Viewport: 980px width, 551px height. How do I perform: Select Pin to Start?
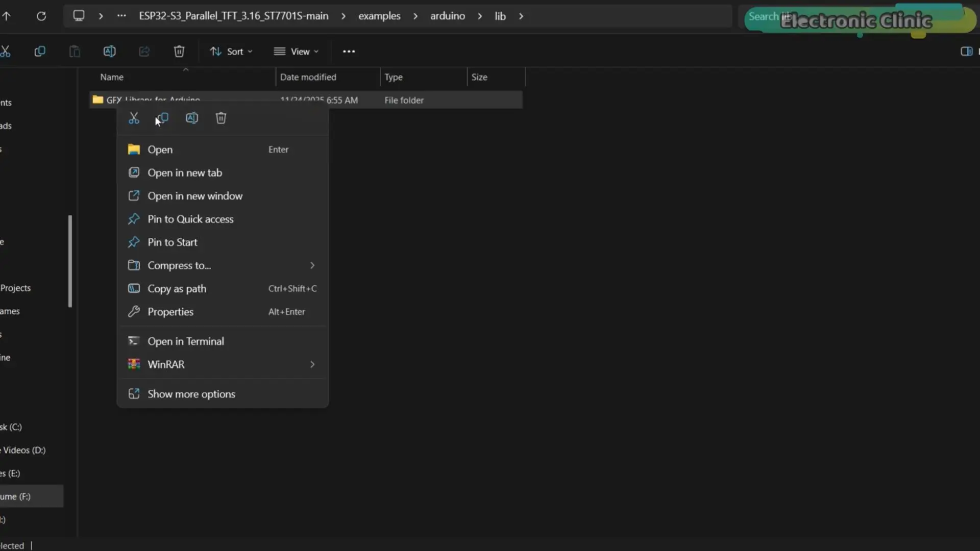(223, 242)
